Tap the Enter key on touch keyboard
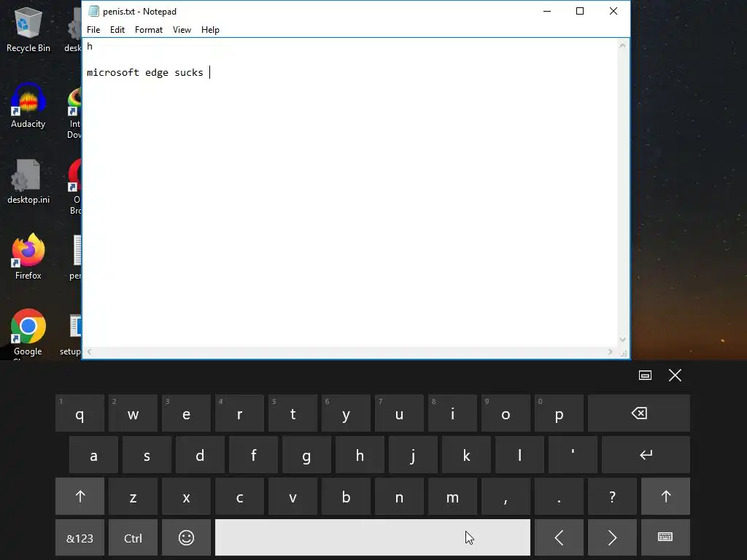 coord(646,455)
